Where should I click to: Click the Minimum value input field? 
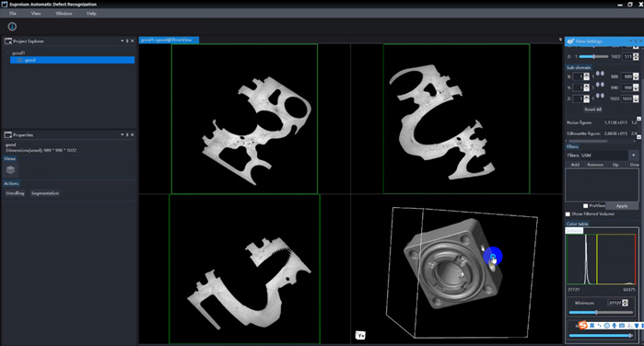click(615, 303)
